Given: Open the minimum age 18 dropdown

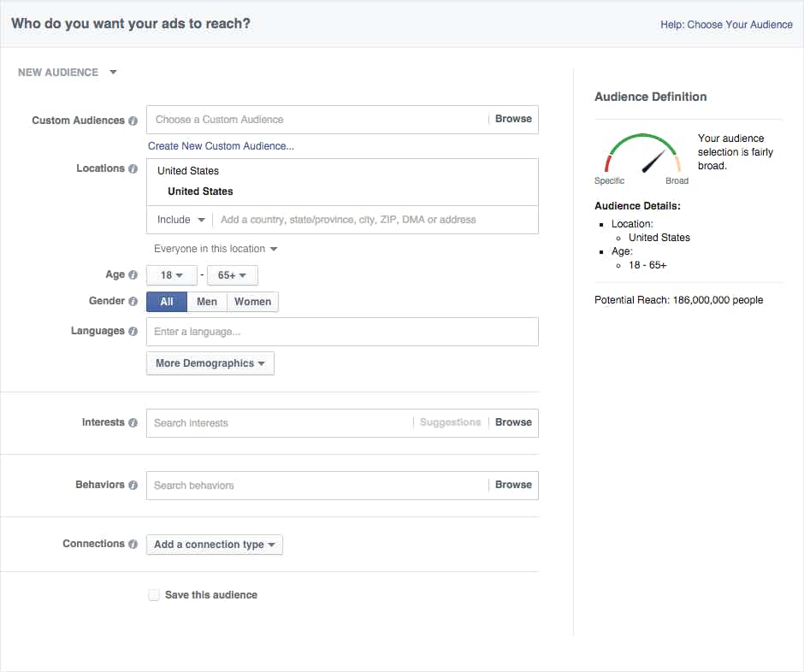Looking at the screenshot, I should tap(172, 275).
